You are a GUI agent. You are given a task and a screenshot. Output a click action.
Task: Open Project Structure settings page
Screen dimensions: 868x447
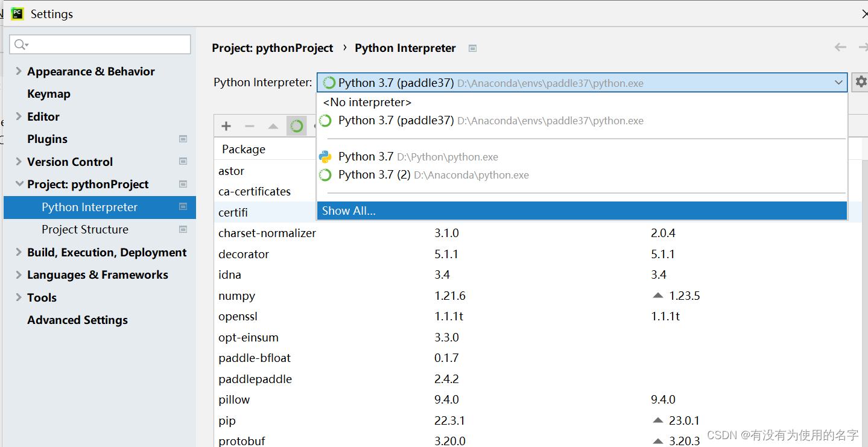click(x=85, y=229)
